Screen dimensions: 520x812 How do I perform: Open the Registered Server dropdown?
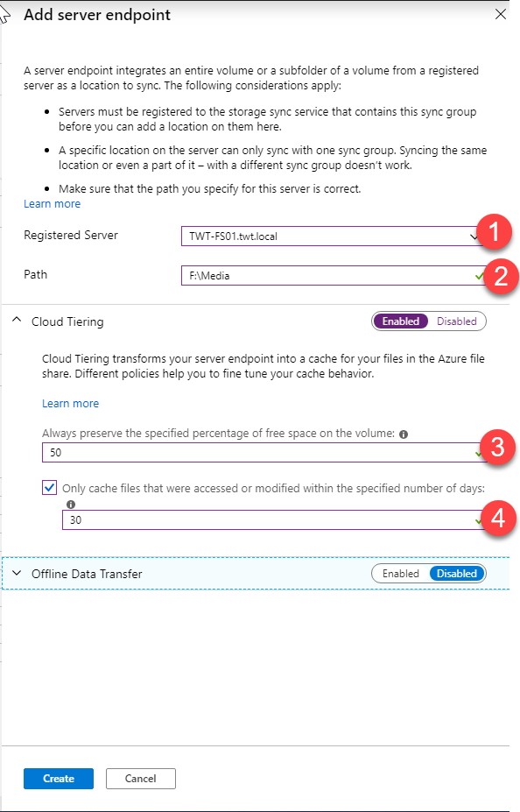point(334,237)
